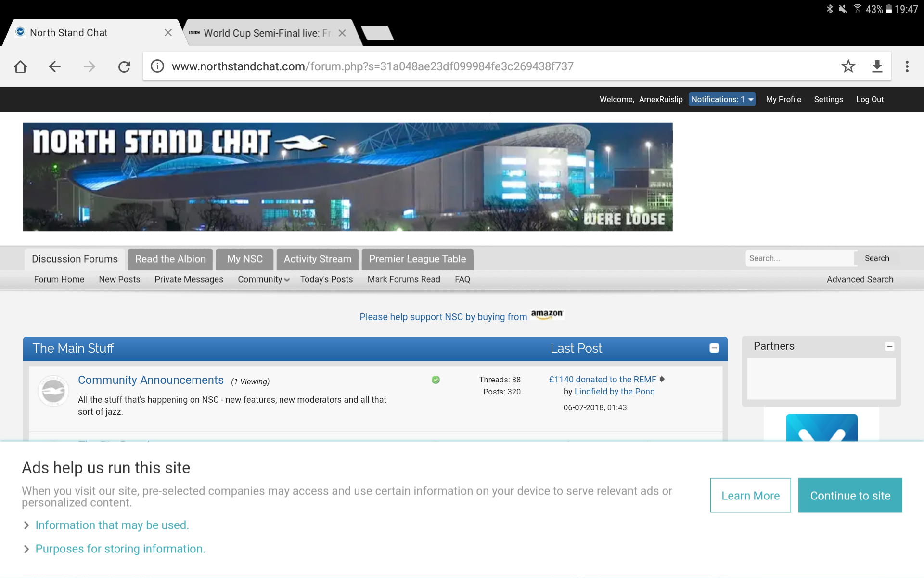This screenshot has width=924, height=578.
Task: Open the Community Announcements forum
Action: pos(151,380)
